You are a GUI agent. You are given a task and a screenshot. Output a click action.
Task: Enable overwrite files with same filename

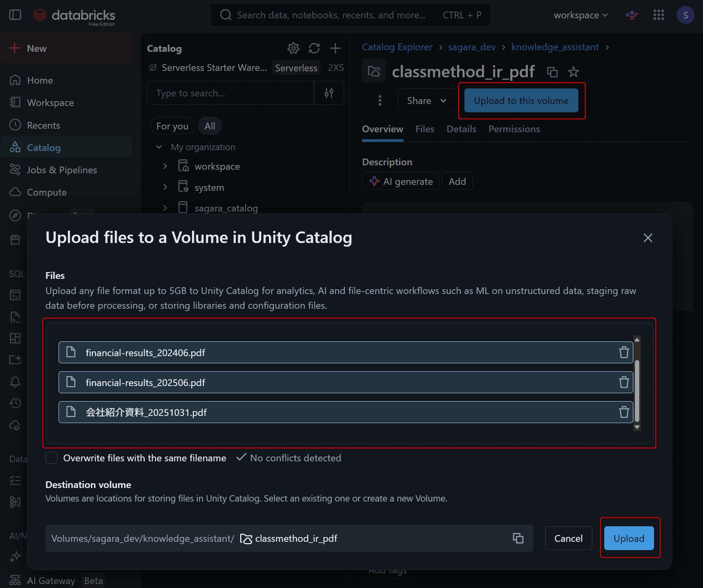[51, 458]
